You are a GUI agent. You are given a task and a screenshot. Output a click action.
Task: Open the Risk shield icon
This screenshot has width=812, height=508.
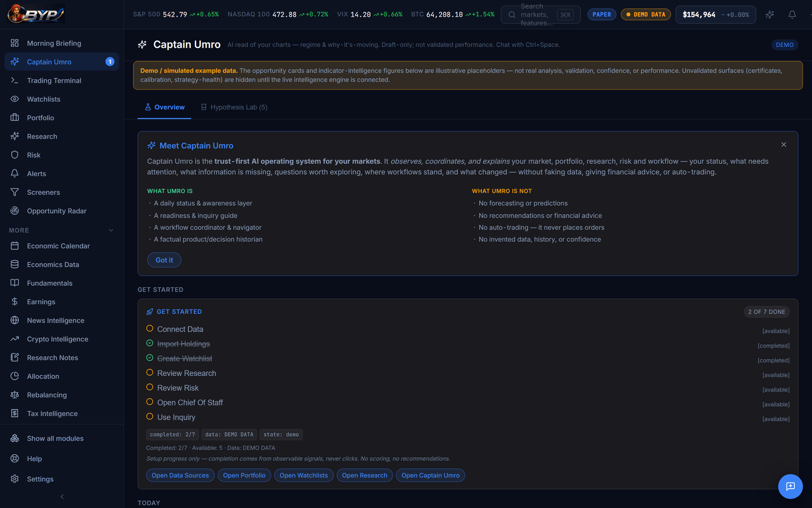click(x=15, y=155)
